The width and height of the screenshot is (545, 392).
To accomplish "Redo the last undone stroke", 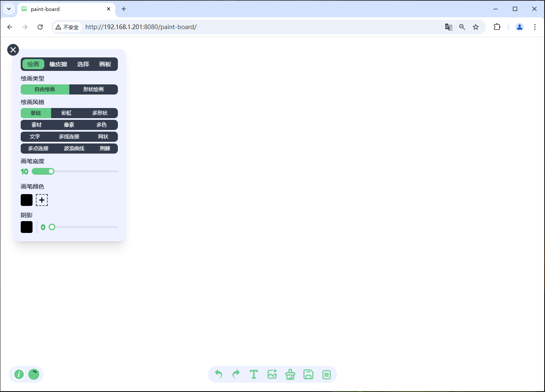I will 236,374.
